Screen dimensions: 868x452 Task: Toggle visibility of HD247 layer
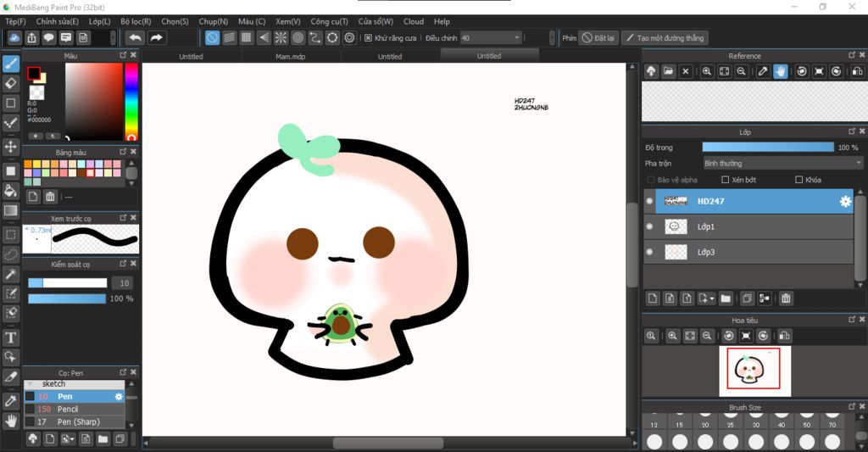coord(649,201)
